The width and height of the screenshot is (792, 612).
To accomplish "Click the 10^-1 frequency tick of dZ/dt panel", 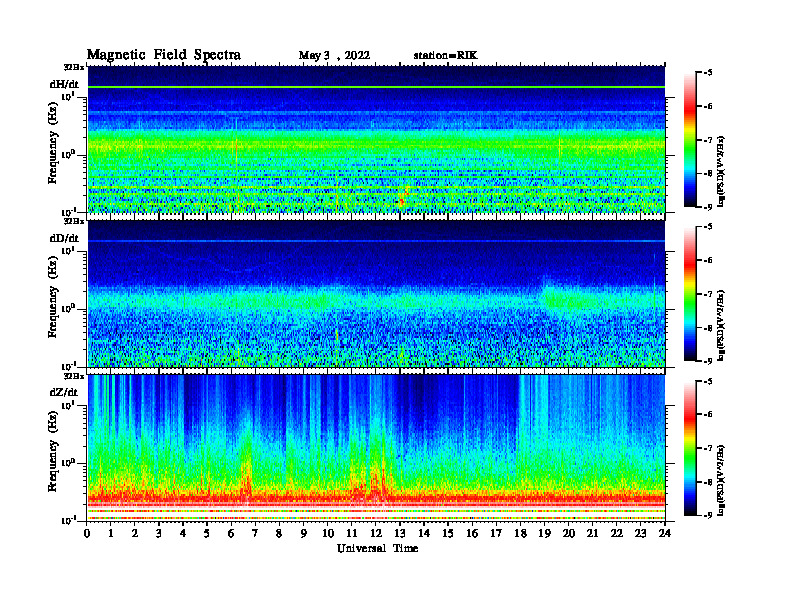I will tap(67, 520).
